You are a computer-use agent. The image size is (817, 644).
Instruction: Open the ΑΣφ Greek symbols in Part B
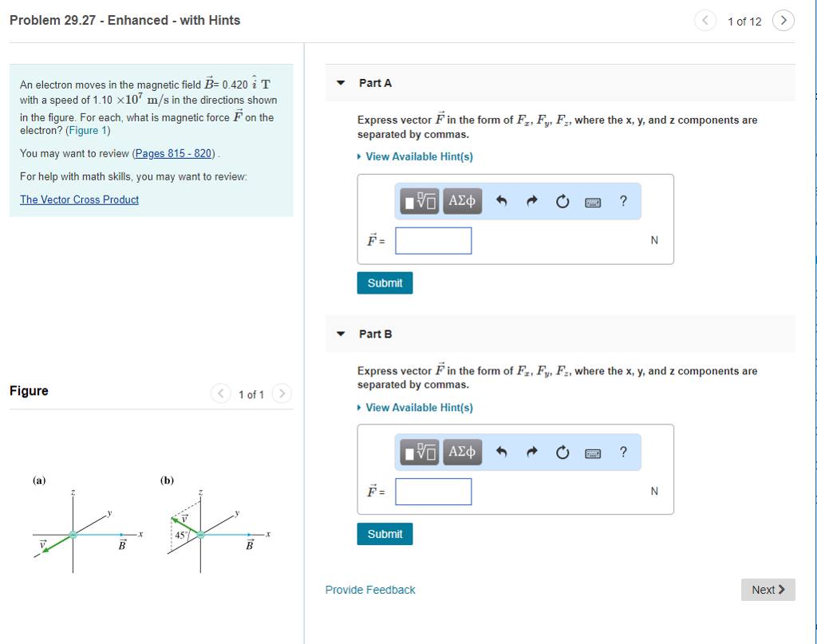coord(461,452)
